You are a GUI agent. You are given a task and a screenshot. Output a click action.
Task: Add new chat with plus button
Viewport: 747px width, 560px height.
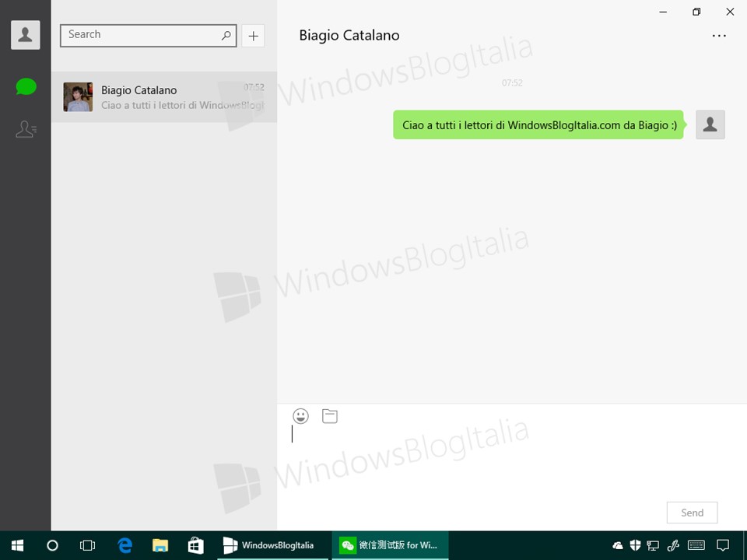pyautogui.click(x=253, y=36)
